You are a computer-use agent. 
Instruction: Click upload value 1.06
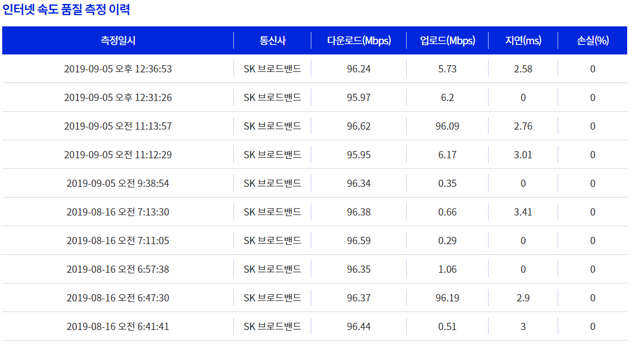447,269
